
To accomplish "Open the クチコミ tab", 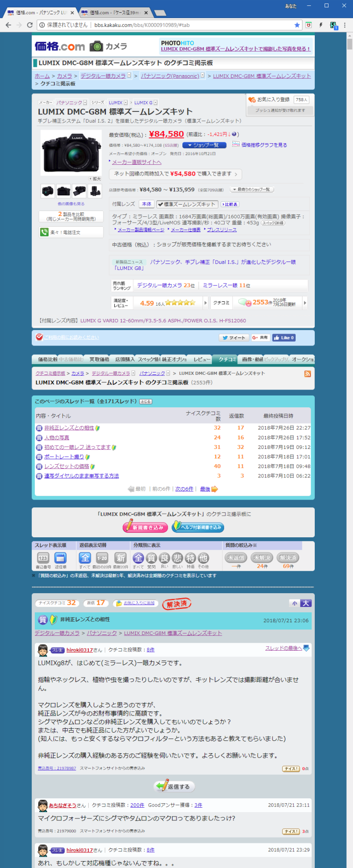I will click(x=225, y=359).
